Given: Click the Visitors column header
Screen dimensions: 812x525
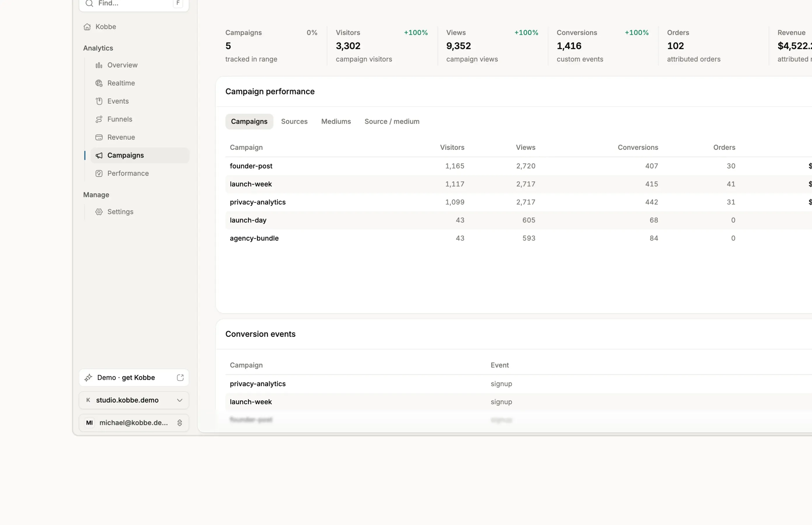Looking at the screenshot, I should click(x=452, y=147).
